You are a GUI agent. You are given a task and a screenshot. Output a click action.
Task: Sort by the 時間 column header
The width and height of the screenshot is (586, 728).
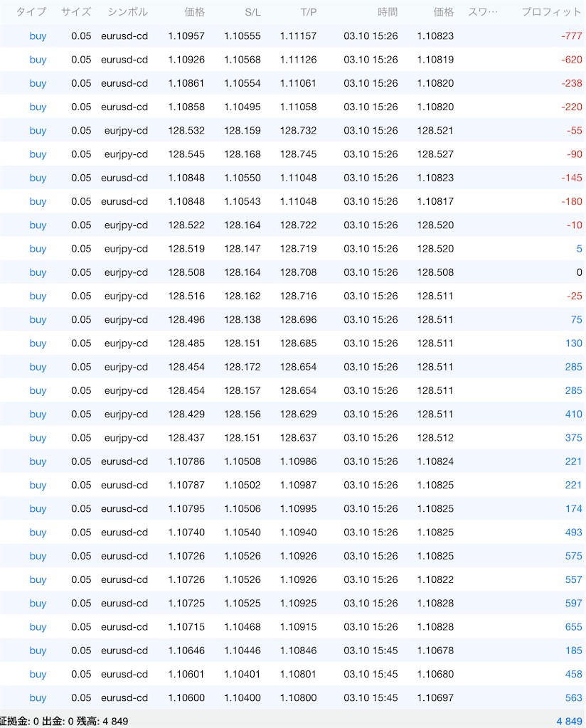[x=388, y=11]
